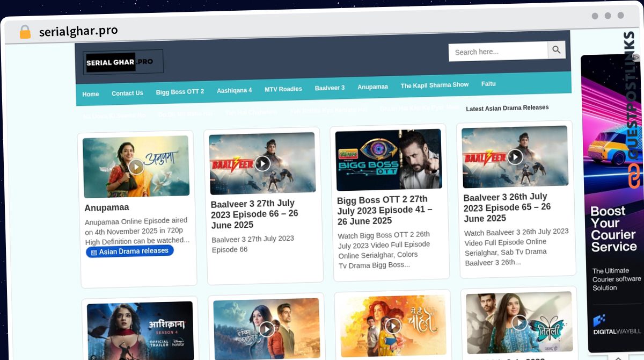Open 'Baalveer 3 27th July 2023 Episode 66' title
The width and height of the screenshot is (644, 360).
254,214
